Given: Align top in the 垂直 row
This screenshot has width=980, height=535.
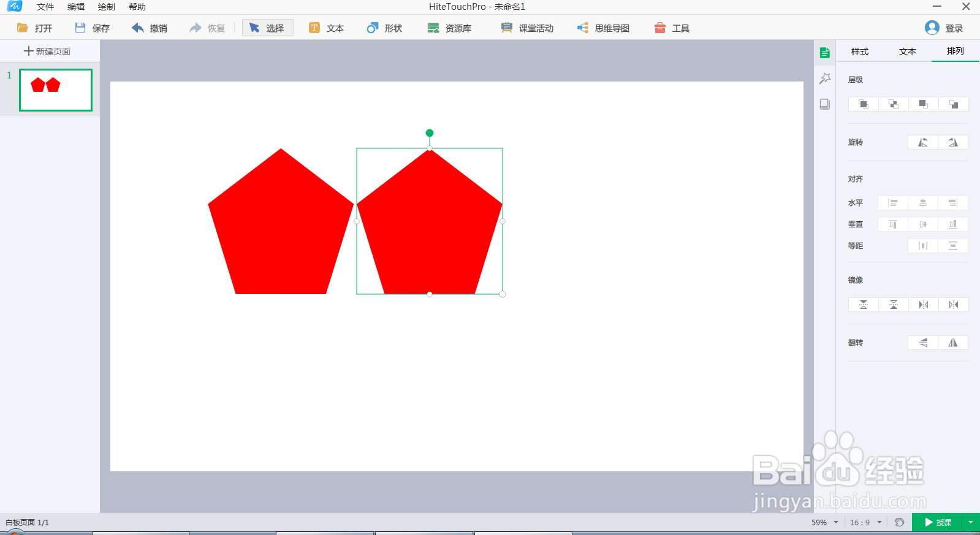Looking at the screenshot, I should 893,224.
